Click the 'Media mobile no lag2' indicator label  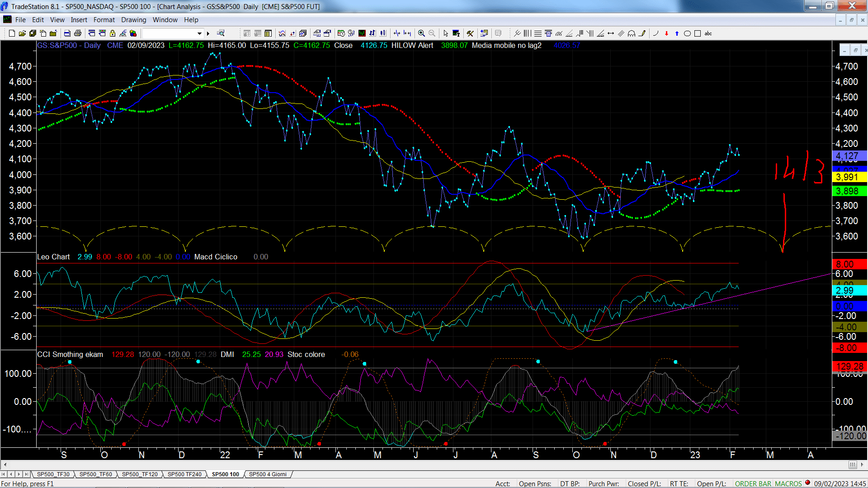506,45
